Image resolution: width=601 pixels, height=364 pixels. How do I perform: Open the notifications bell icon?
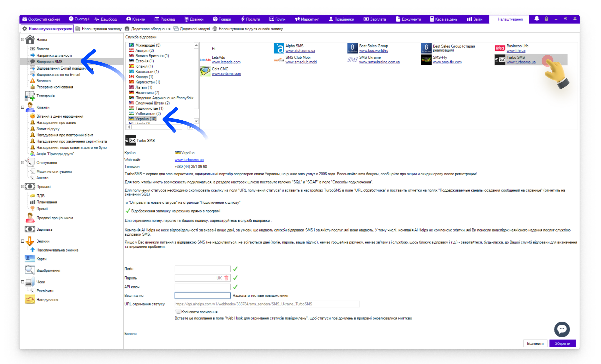pos(537,19)
